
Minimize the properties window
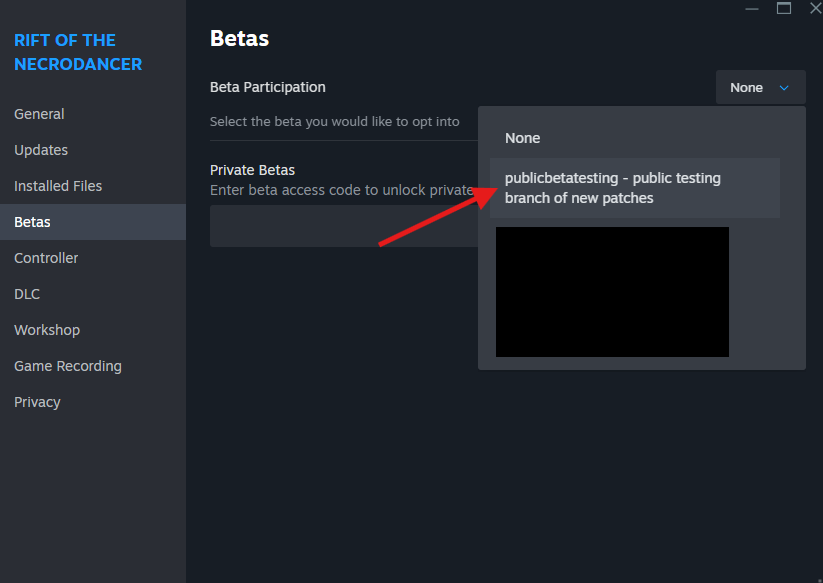tap(752, 8)
